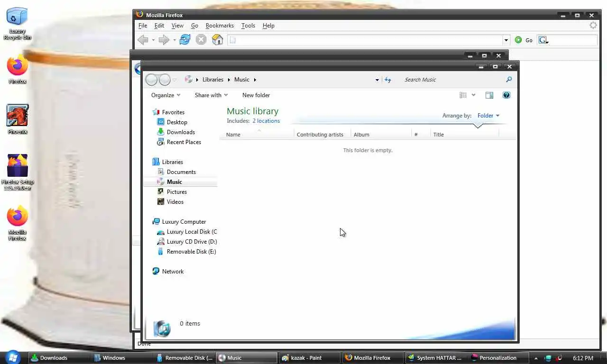Open Help menu in Firefox

tap(268, 26)
